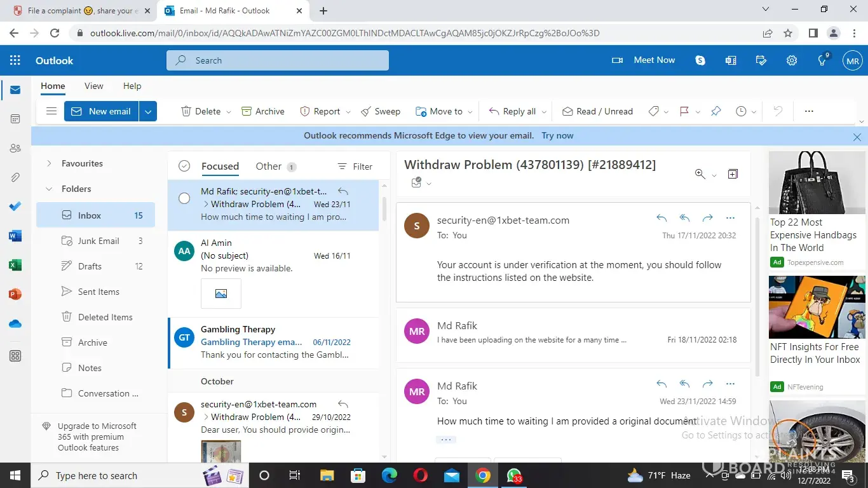Toggle the select-all circle beside Focused
Image resolution: width=868 pixels, height=488 pixels.
tap(184, 166)
